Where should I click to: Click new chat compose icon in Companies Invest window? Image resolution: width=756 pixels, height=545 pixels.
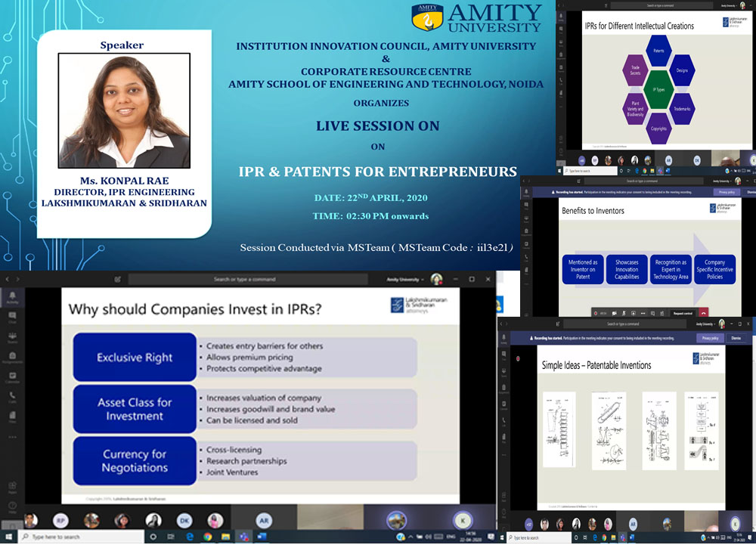(x=117, y=279)
